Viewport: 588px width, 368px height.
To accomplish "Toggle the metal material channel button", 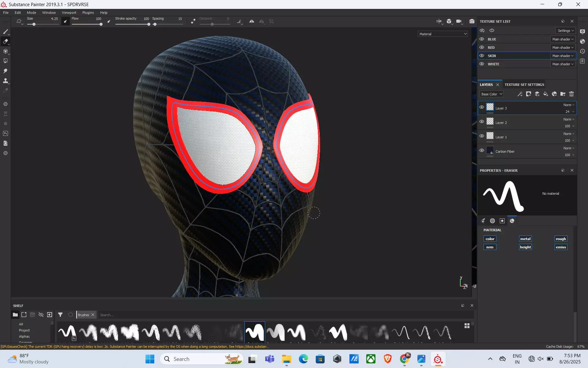I will coord(525,239).
